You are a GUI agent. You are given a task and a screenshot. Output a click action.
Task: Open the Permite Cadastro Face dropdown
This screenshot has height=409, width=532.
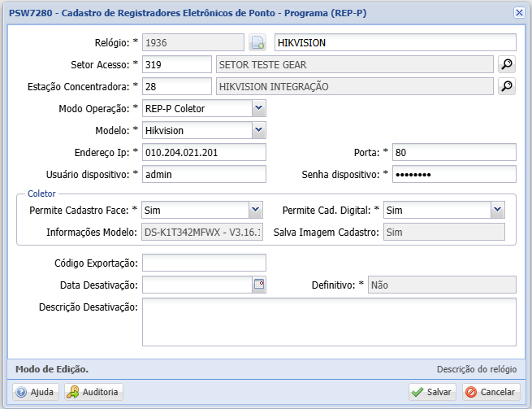click(255, 210)
